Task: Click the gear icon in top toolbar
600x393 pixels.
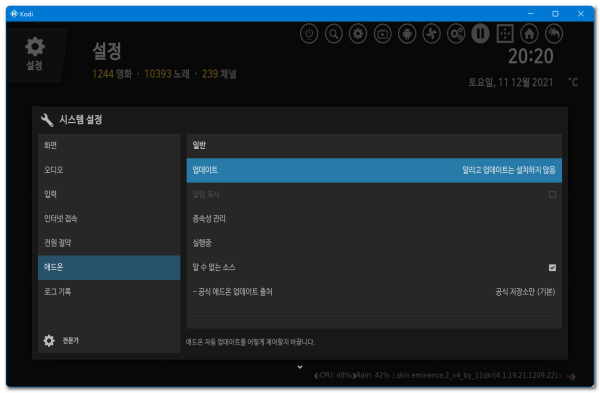Action: click(x=358, y=34)
